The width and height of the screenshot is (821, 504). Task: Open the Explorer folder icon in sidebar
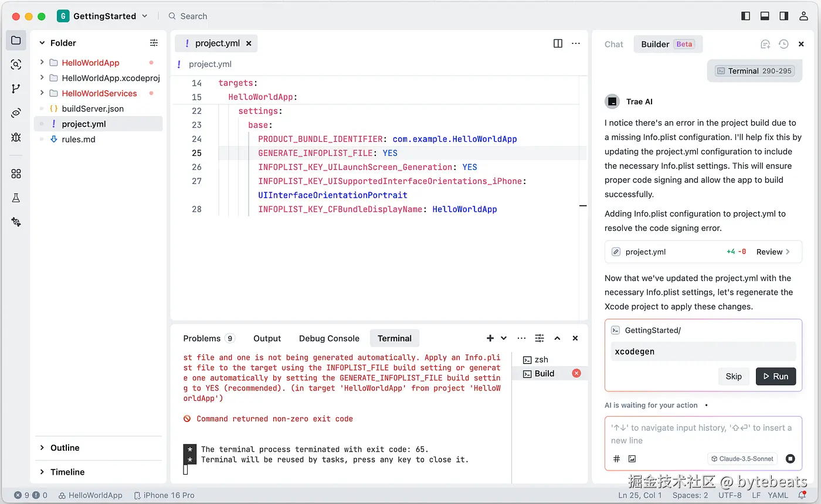(16, 40)
